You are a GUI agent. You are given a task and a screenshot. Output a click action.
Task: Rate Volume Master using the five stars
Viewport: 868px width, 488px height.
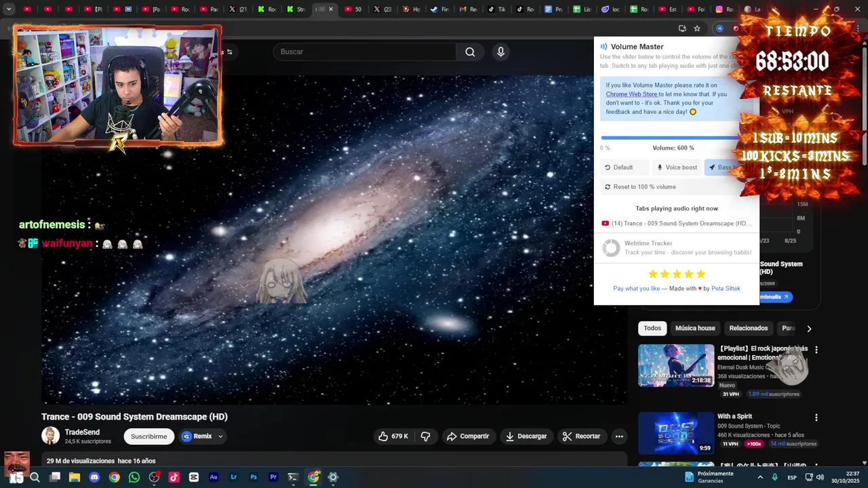pyautogui.click(x=677, y=274)
